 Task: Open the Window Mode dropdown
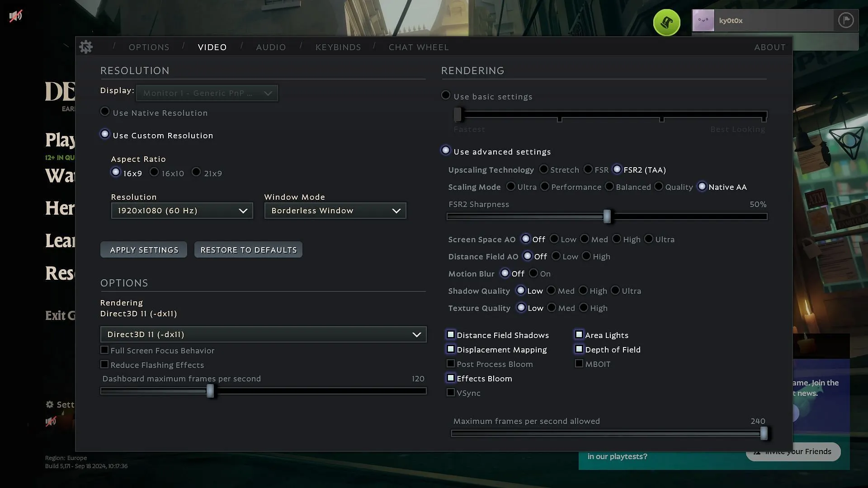[x=335, y=210]
